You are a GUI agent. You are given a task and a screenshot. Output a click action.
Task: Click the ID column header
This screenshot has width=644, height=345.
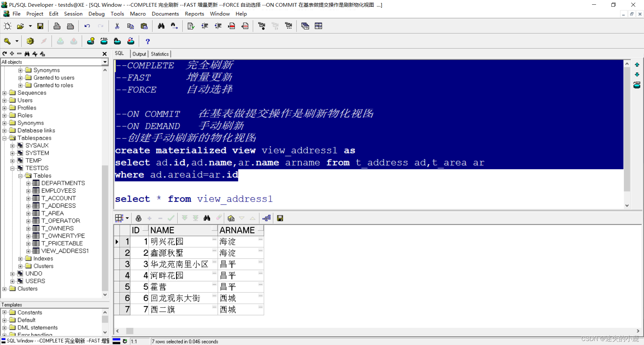point(139,230)
